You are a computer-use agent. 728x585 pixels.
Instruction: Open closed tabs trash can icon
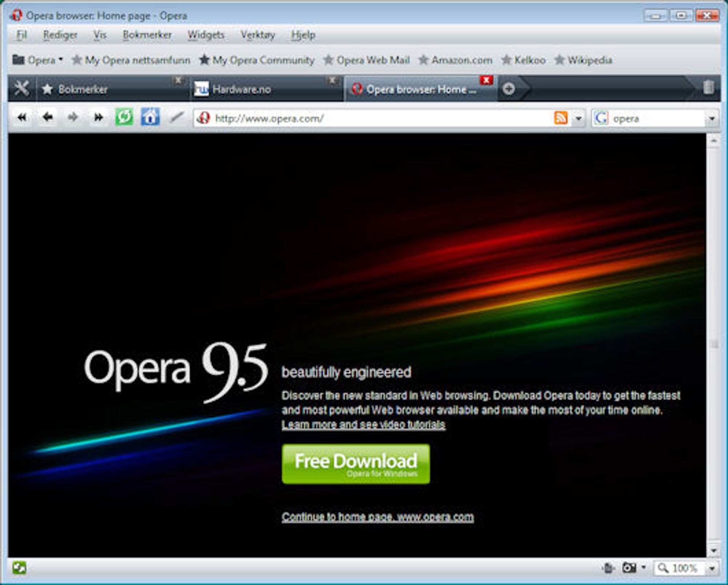[708, 88]
